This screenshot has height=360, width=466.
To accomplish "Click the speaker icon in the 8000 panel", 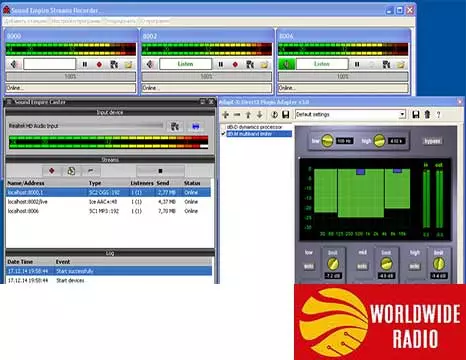I will coord(14,64).
